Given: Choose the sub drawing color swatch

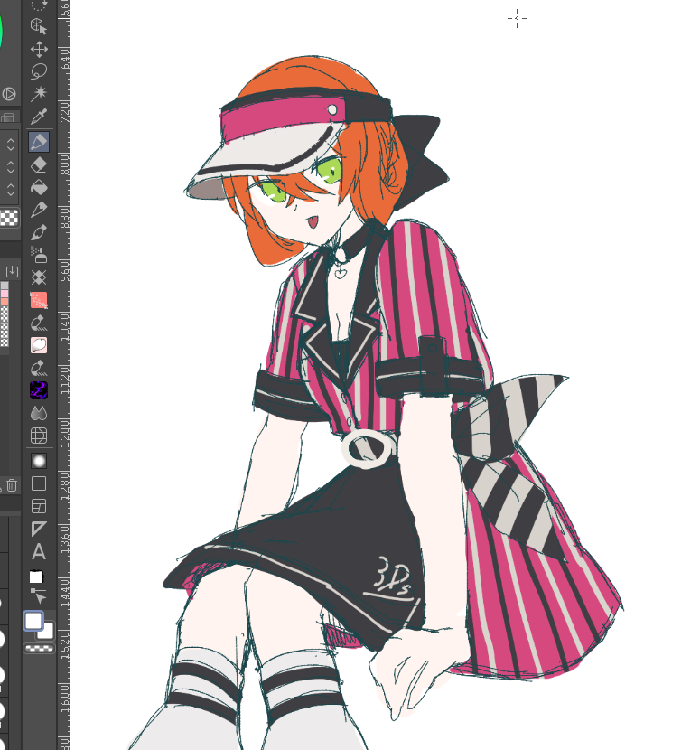Looking at the screenshot, I should 46,631.
